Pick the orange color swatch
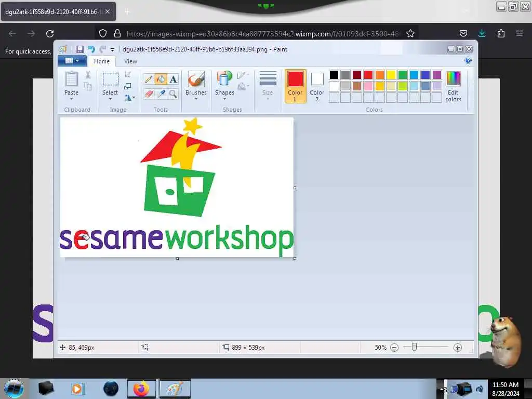 click(x=380, y=75)
